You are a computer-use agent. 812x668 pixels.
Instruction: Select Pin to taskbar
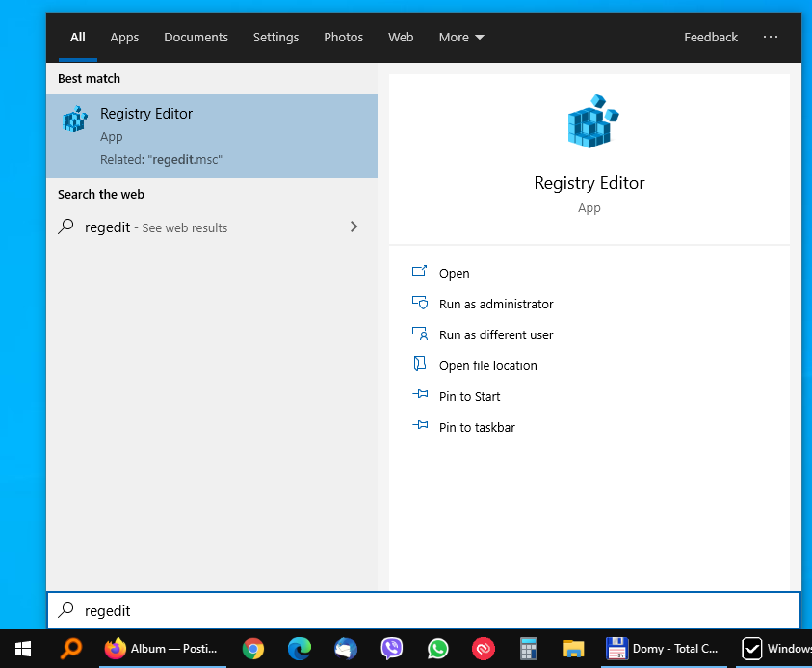tap(477, 428)
